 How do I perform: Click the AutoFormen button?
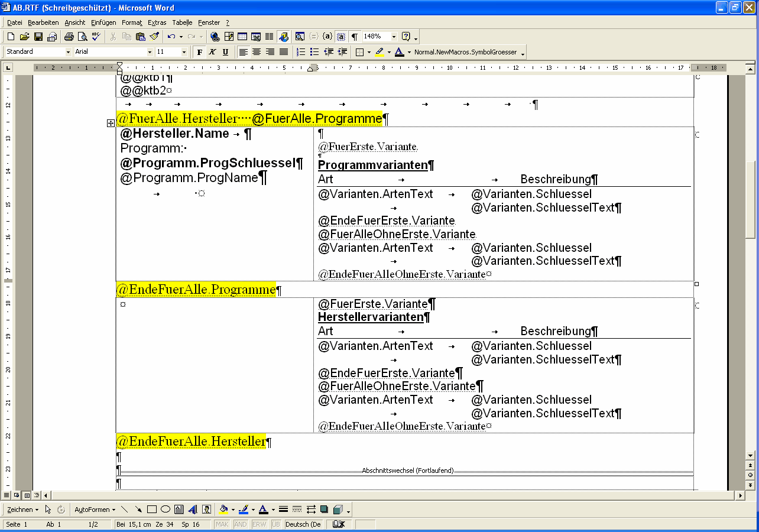[x=95, y=510]
